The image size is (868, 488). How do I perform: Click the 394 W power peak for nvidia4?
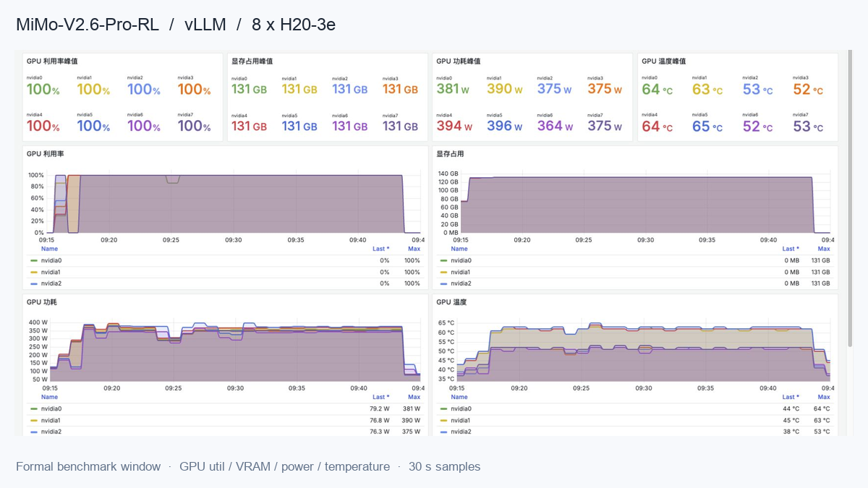coord(454,126)
